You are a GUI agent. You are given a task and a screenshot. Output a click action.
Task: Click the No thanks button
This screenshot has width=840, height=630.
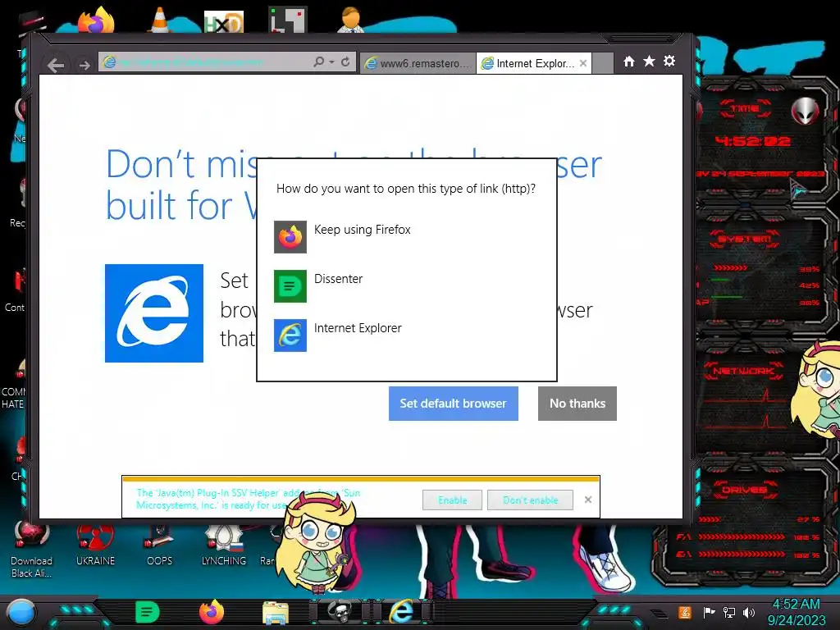pyautogui.click(x=577, y=404)
